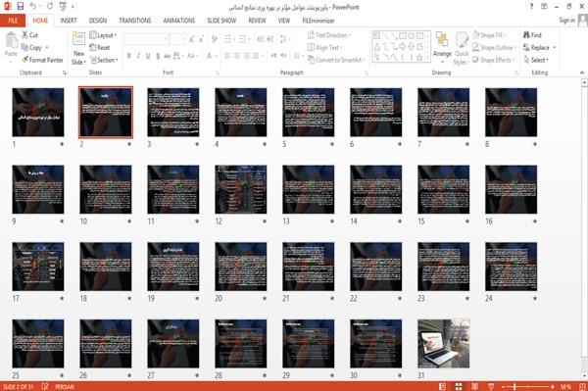Click Replace in Editing group
This screenshot has height=391, width=588.
point(537,47)
